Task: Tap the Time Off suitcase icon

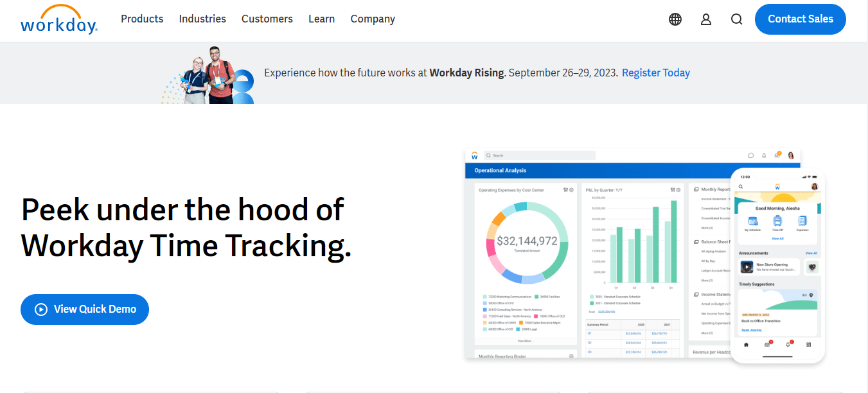Action: pos(777,222)
